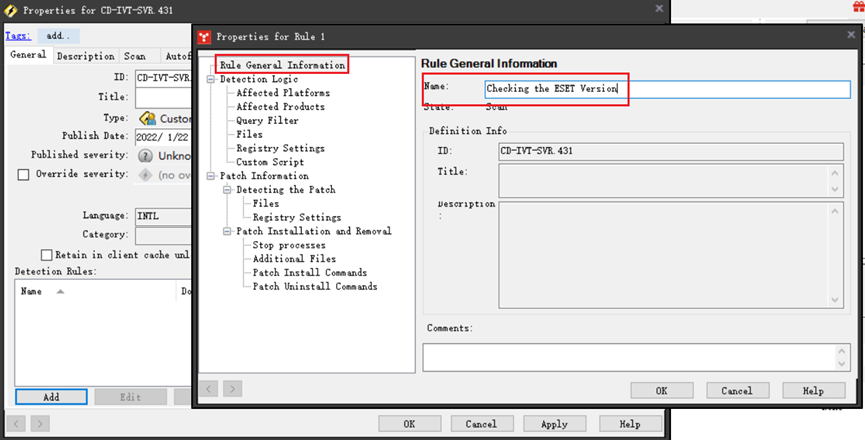Collapse the Detection Logic tree node
The height and width of the screenshot is (440, 865).
click(x=211, y=79)
